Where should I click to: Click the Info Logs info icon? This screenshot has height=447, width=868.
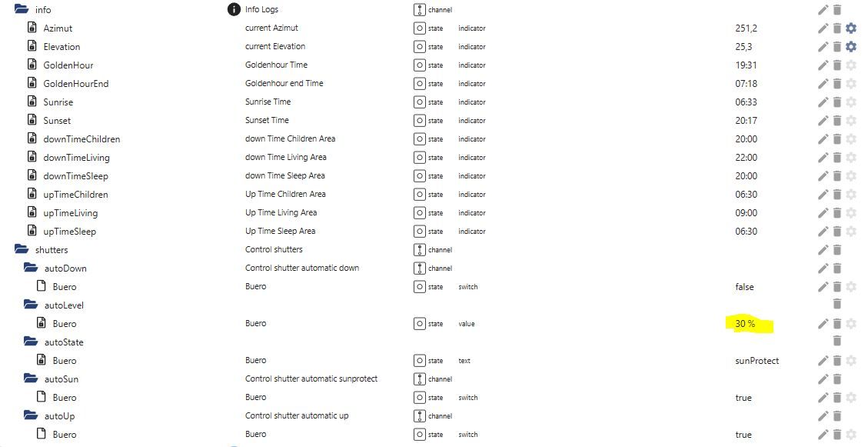click(x=234, y=10)
